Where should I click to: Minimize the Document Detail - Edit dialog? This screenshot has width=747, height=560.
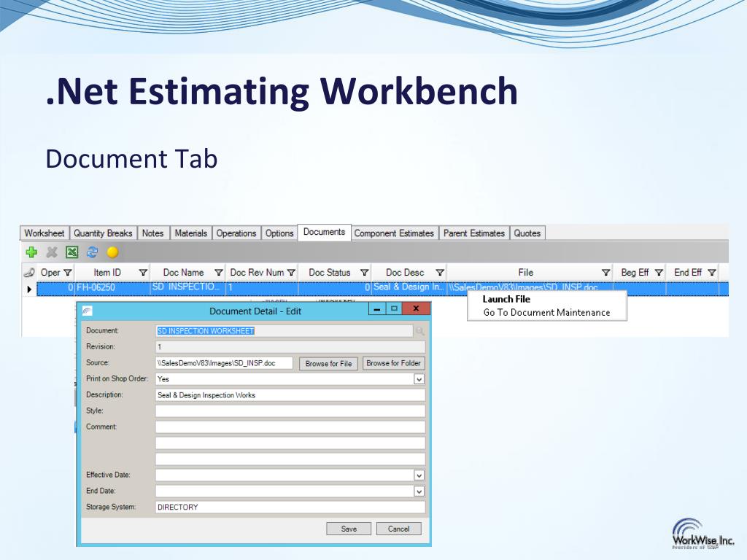pos(377,309)
